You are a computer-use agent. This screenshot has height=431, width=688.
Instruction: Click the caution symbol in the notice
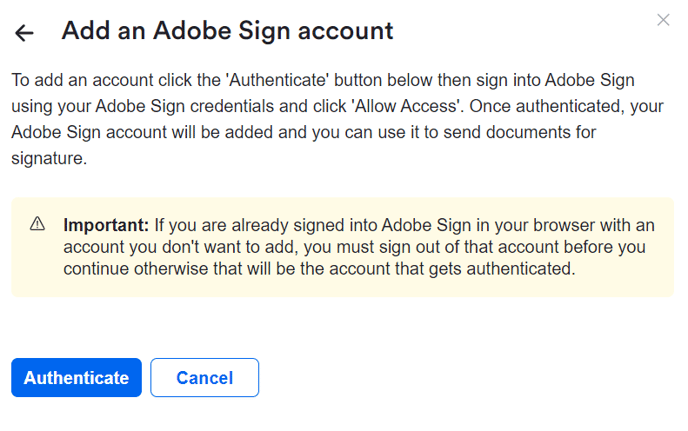38,223
